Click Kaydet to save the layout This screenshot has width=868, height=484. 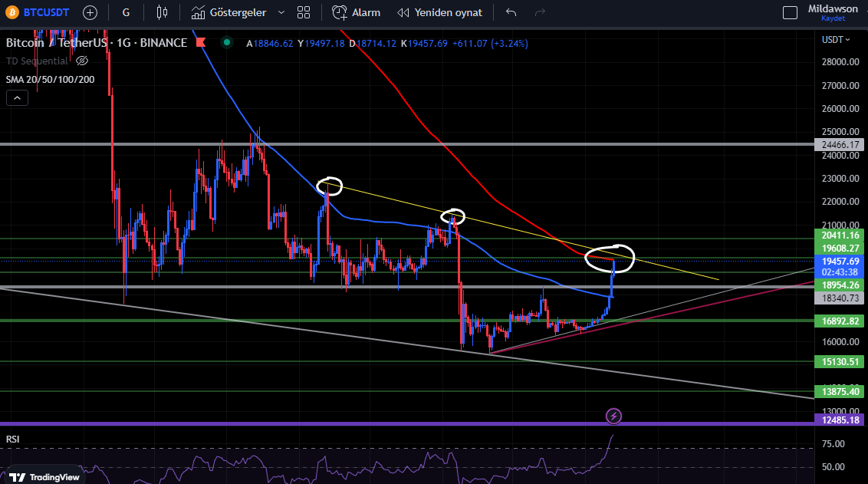pos(833,19)
